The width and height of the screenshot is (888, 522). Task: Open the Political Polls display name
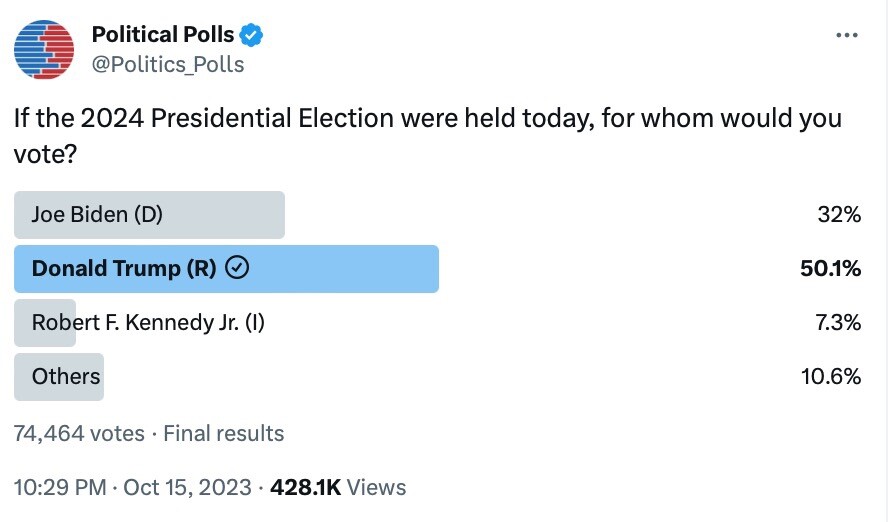[162, 35]
